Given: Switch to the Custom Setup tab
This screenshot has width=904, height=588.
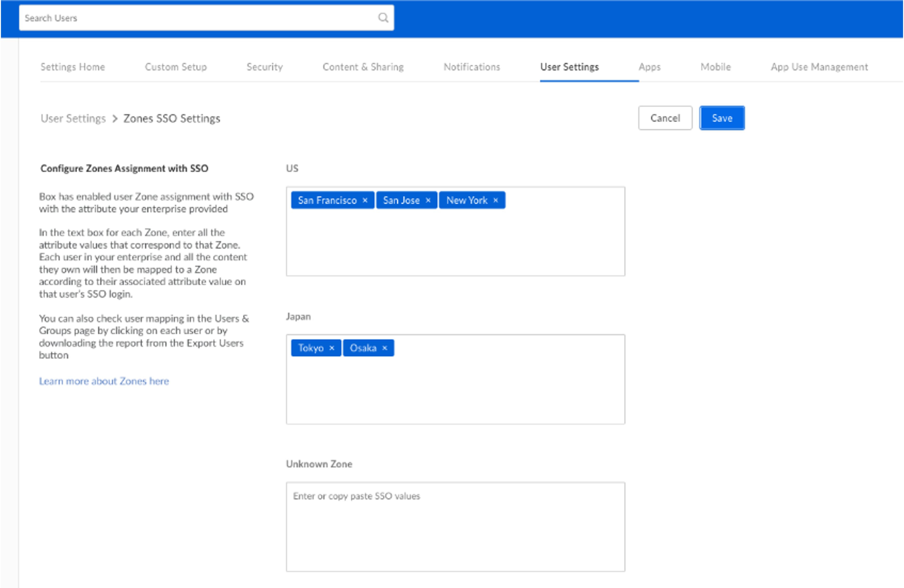Looking at the screenshot, I should tap(176, 67).
